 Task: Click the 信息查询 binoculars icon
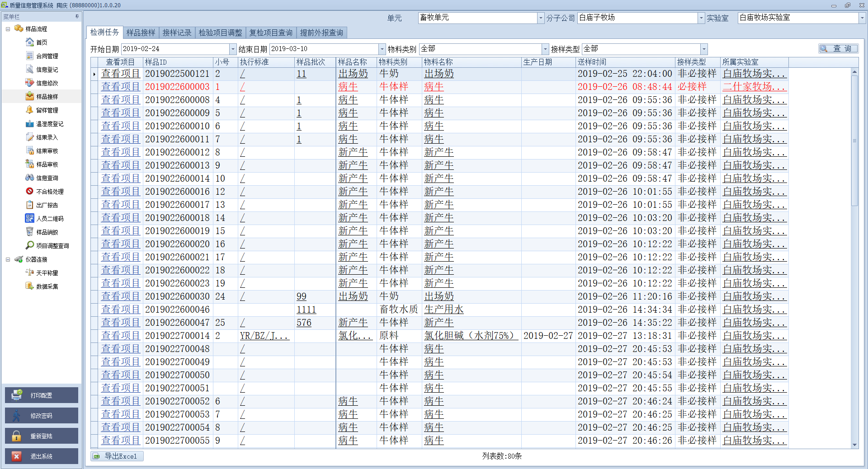point(30,178)
